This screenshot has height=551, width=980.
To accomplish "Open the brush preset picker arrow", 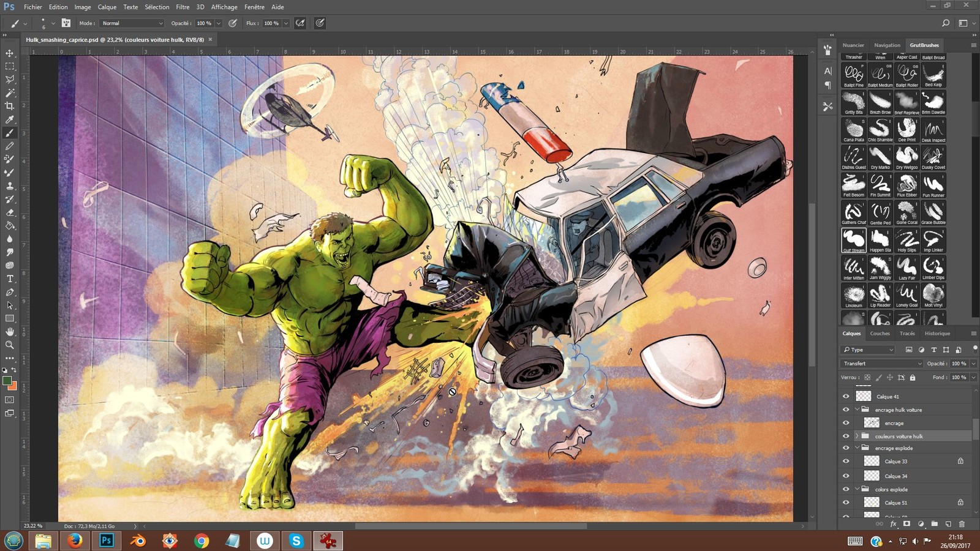I will [x=53, y=23].
